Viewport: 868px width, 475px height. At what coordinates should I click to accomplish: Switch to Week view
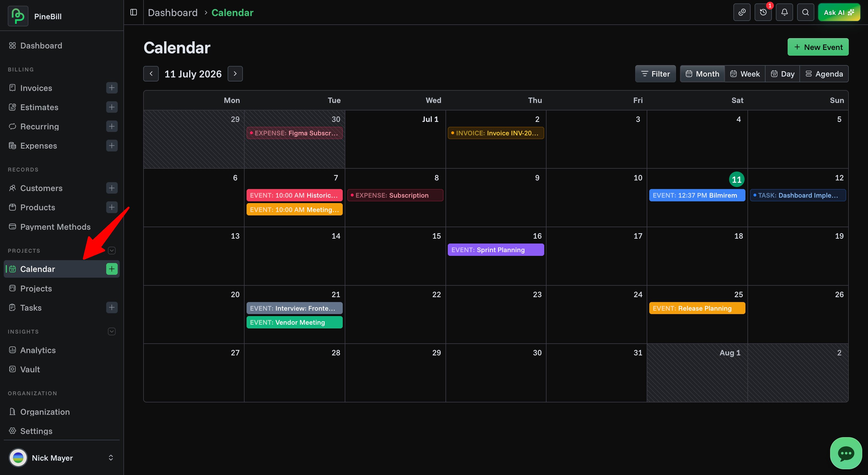[x=745, y=74]
